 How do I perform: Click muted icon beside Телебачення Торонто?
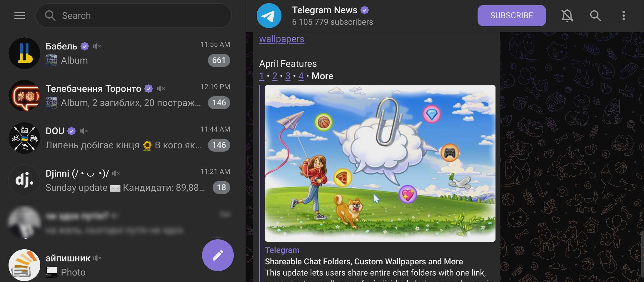pyautogui.click(x=161, y=89)
